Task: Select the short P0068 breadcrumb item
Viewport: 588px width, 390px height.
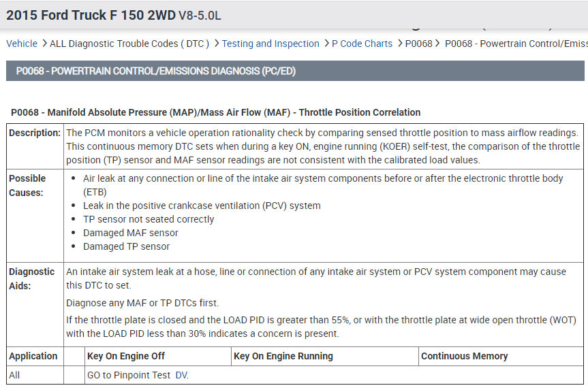Action: [418, 44]
